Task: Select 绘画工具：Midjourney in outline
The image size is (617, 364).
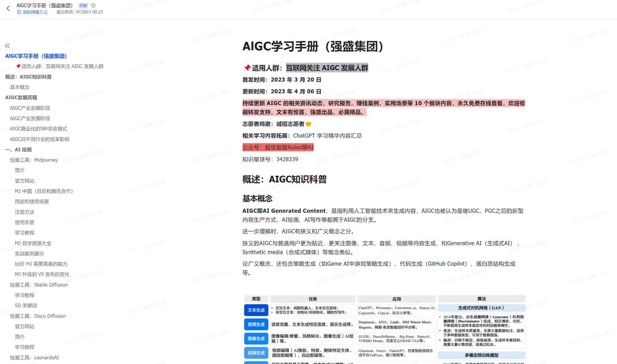Action: click(34, 160)
